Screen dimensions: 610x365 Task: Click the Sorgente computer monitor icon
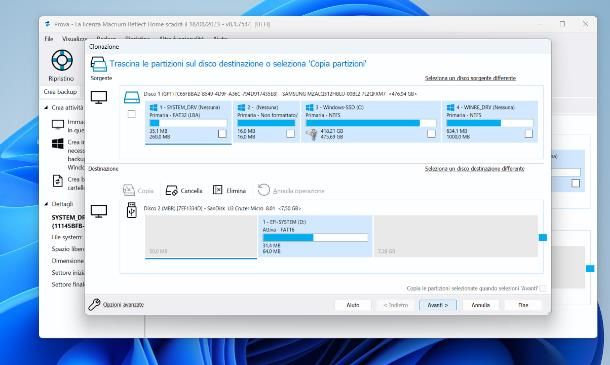pos(99,97)
